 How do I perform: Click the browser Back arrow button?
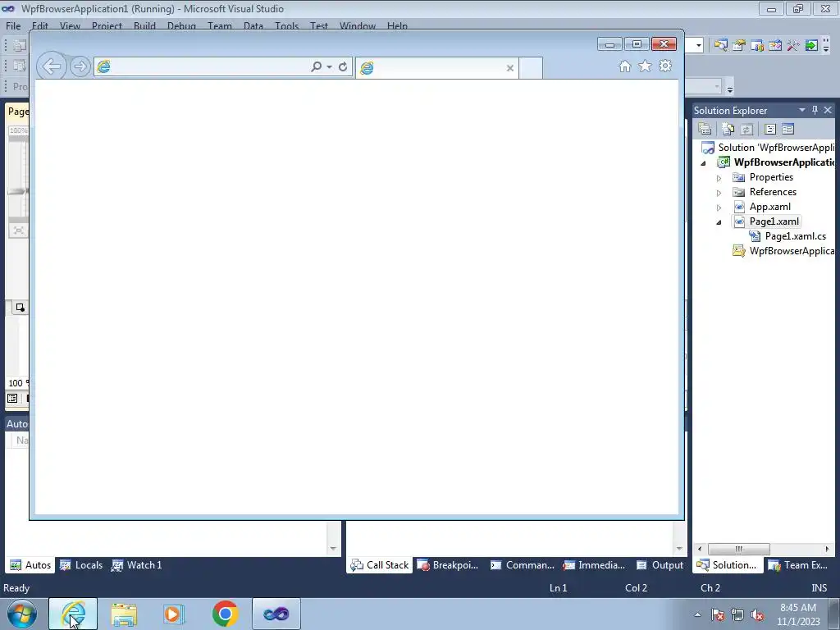[x=52, y=66]
